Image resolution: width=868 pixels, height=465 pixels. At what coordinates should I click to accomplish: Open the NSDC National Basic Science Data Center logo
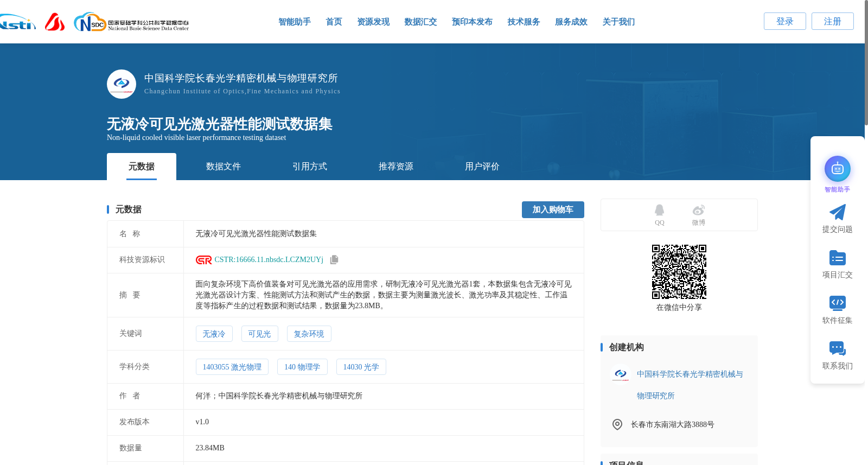131,22
